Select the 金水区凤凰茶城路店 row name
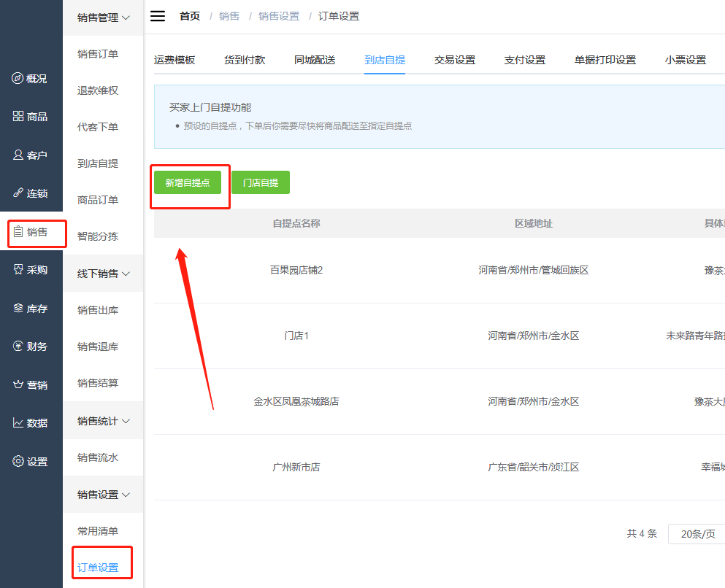This screenshot has width=725, height=588. (296, 401)
